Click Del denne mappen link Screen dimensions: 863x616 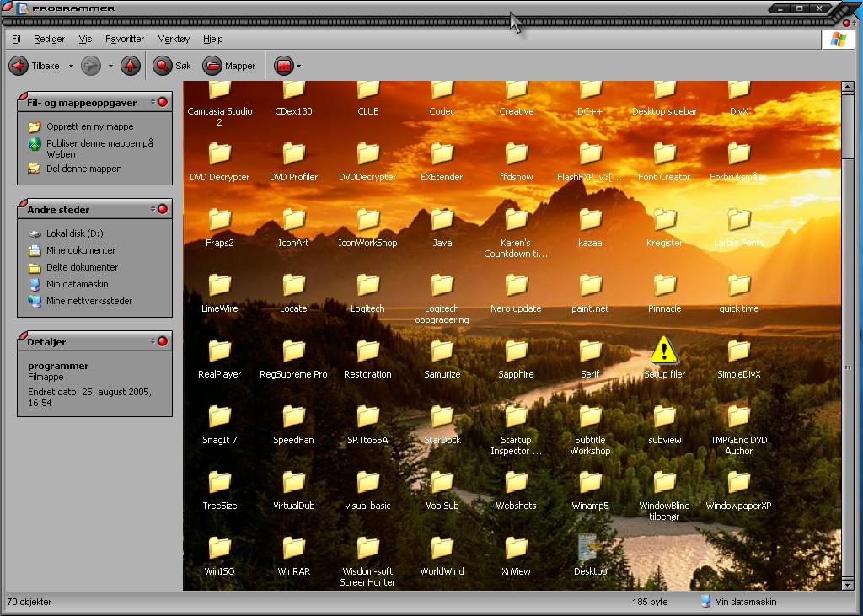click(x=83, y=169)
